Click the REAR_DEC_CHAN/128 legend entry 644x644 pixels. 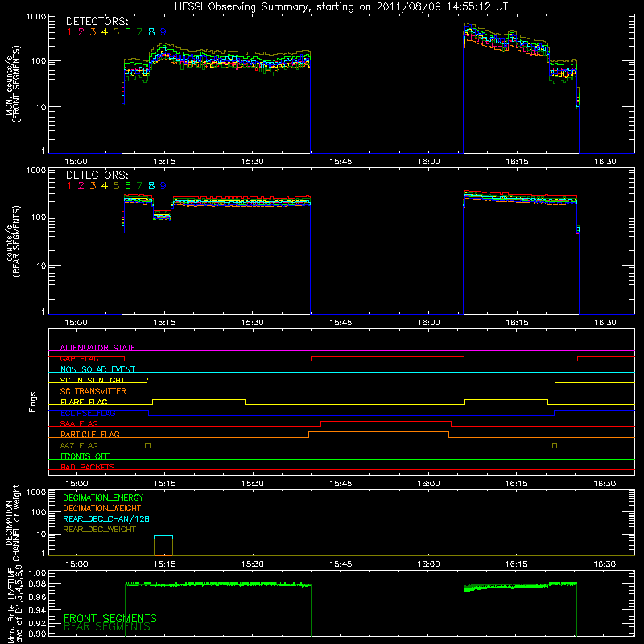(x=106, y=518)
